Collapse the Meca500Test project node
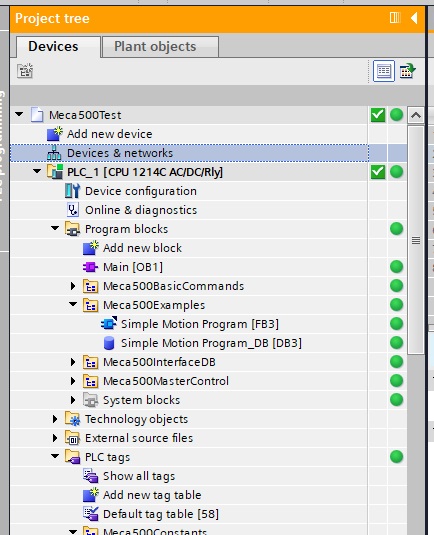434x535 pixels. (x=19, y=114)
